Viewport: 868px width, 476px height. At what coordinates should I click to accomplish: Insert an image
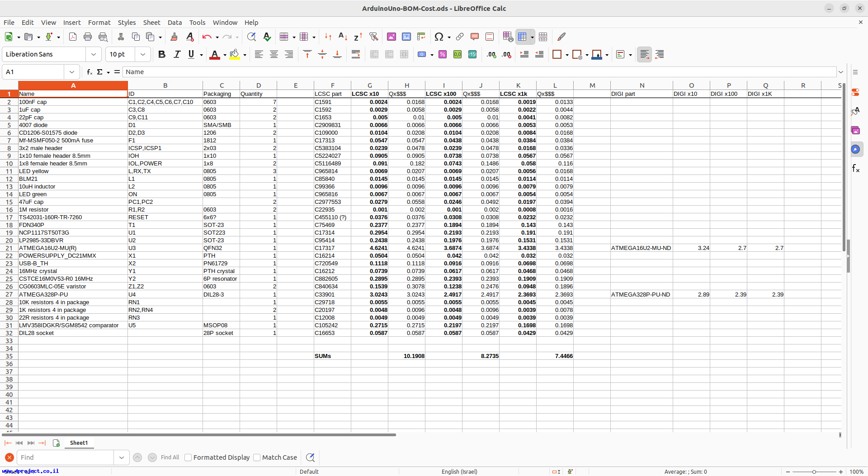coord(392,37)
